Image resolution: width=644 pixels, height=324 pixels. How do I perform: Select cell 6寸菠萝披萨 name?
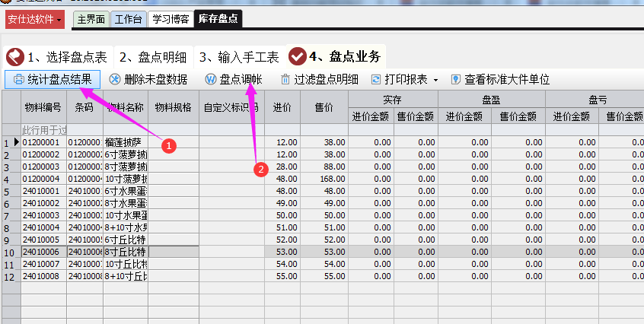[x=126, y=154]
